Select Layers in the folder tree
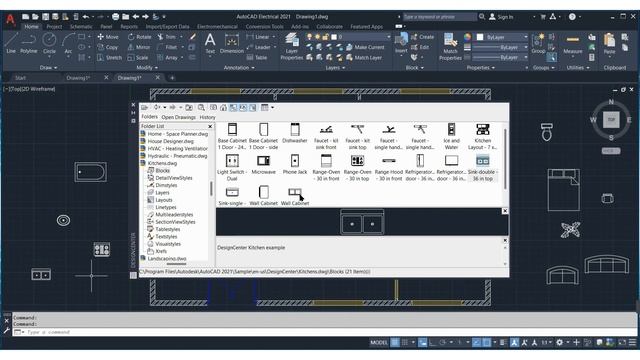The image size is (640, 360). 162,193
